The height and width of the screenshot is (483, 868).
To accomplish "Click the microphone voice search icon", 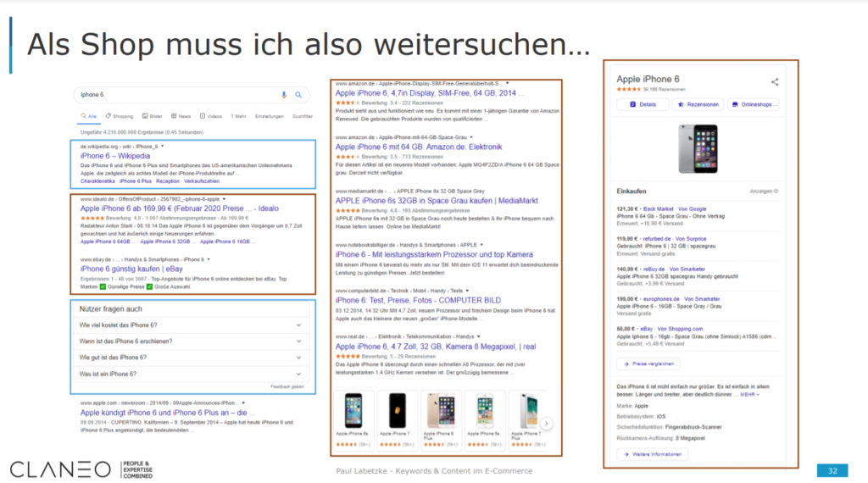I will tap(284, 95).
